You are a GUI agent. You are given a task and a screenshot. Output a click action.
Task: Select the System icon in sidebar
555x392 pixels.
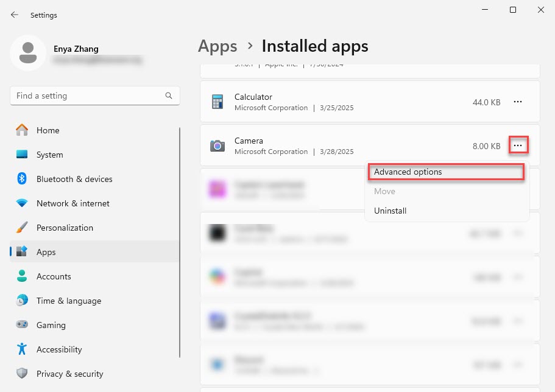tap(23, 155)
